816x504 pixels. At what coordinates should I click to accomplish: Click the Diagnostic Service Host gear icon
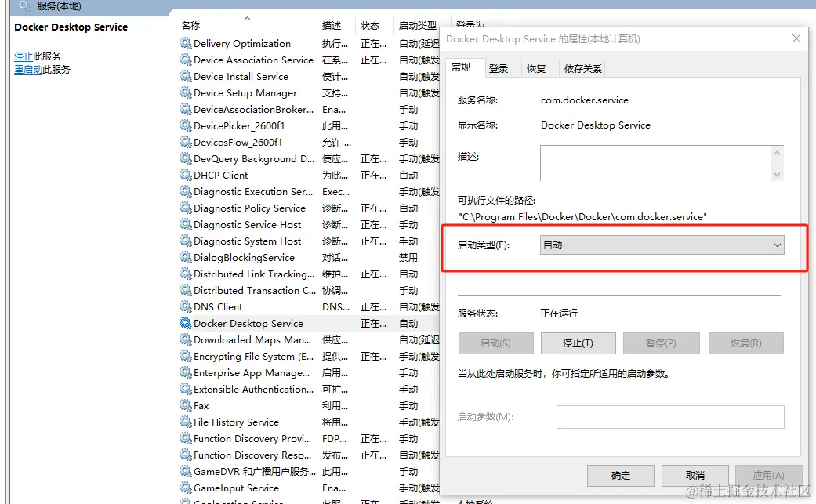click(185, 224)
